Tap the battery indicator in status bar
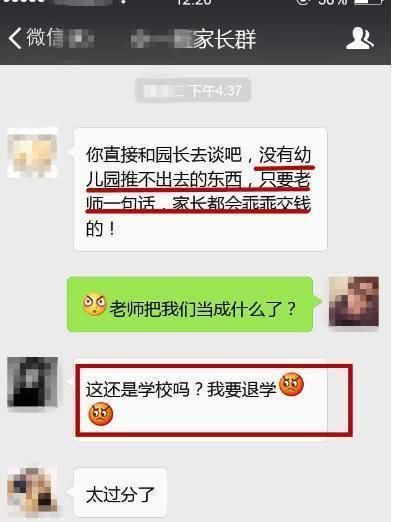This screenshot has width=412, height=522. pos(368,2)
